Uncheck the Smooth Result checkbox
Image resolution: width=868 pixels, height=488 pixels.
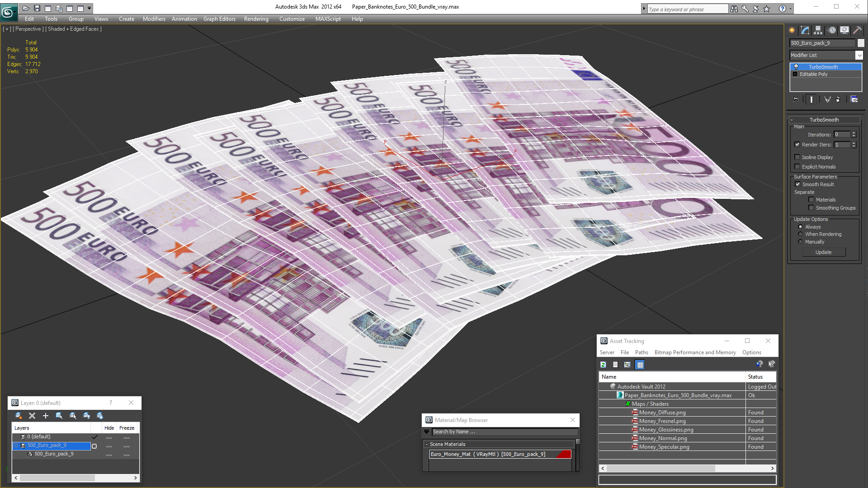click(x=797, y=184)
